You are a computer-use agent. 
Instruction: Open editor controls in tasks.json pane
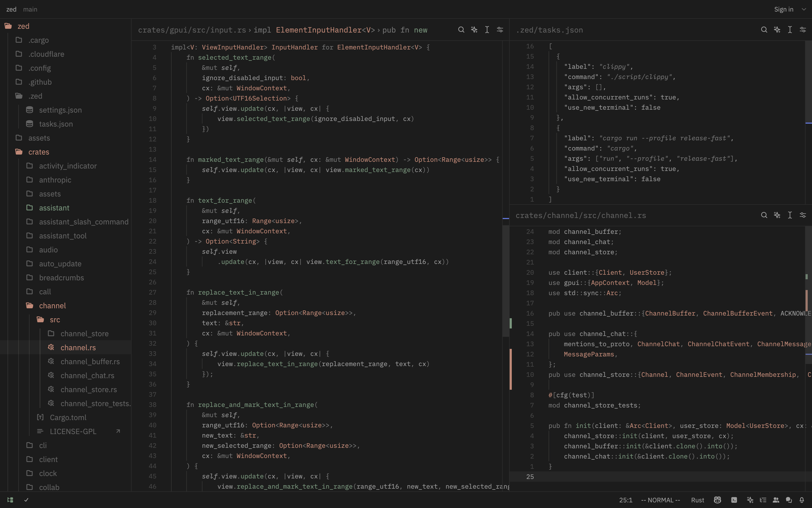[803, 30]
